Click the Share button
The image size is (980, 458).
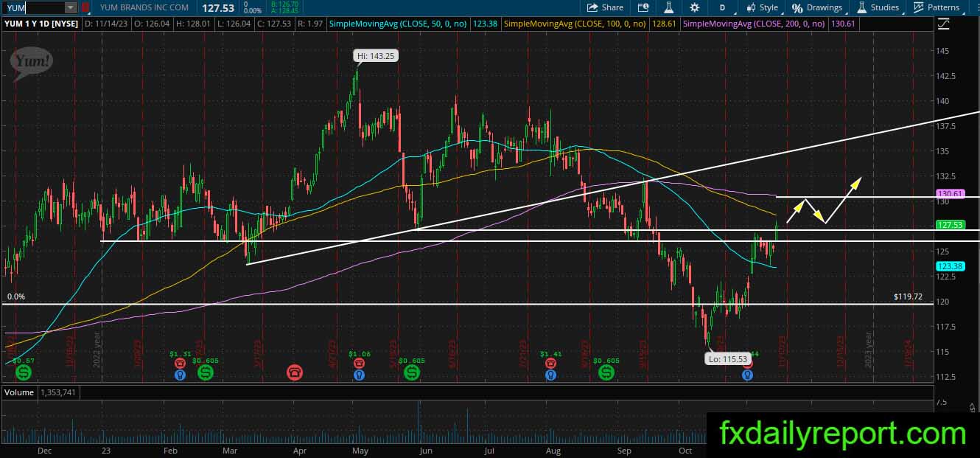coord(605,7)
